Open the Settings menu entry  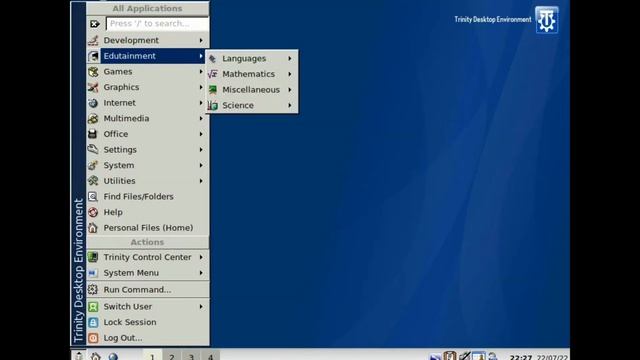[147, 150]
